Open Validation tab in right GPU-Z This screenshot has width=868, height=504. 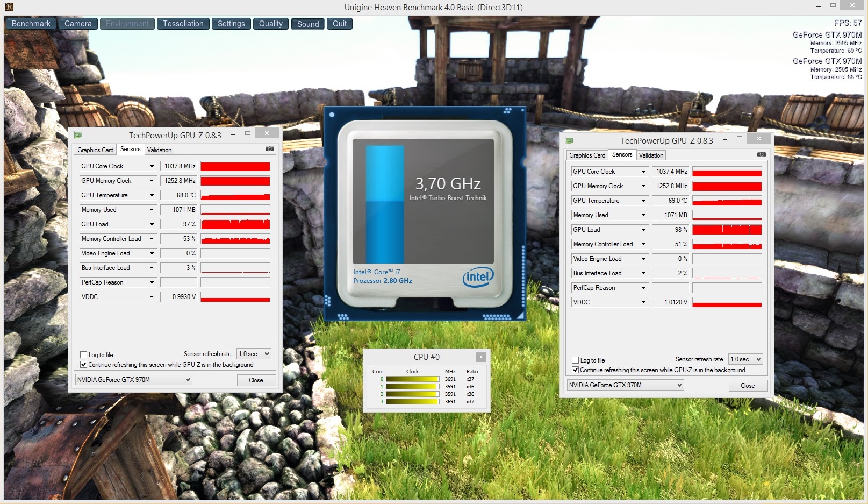click(651, 155)
